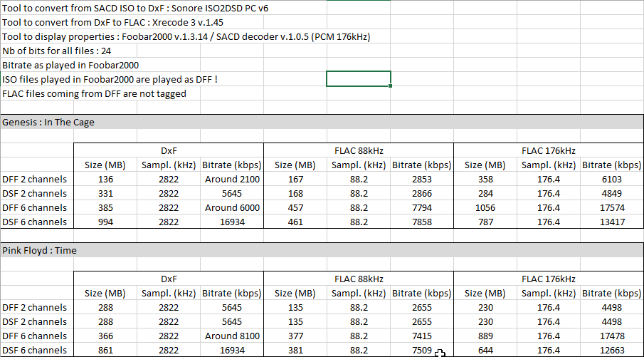Click the 'DxF' header in the Pink Floyd table
Screen dimensions: 644x357
tap(169, 279)
